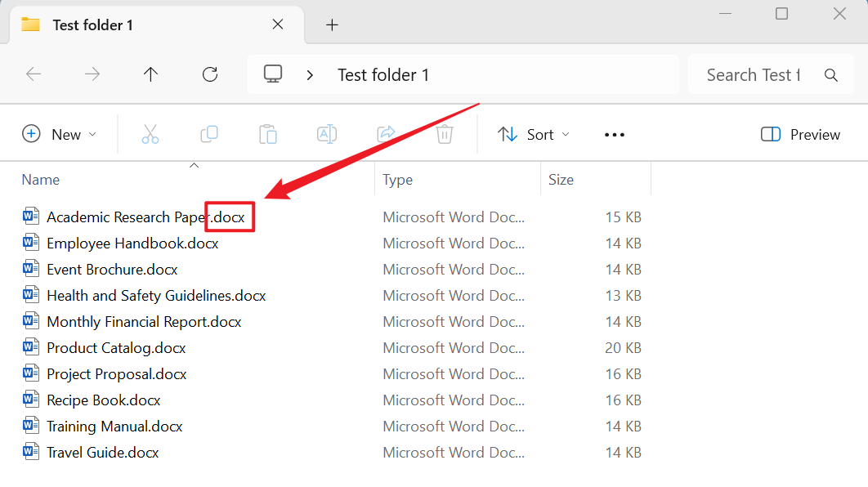Expand the breadcrumb chevron before Test folder 1
The height and width of the screenshot is (487, 868).
coord(310,75)
